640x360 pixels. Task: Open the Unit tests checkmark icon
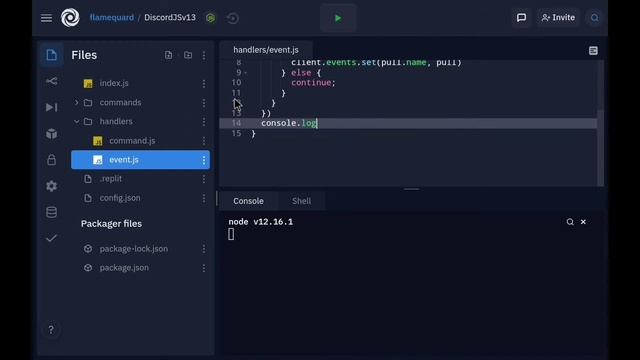point(51,238)
